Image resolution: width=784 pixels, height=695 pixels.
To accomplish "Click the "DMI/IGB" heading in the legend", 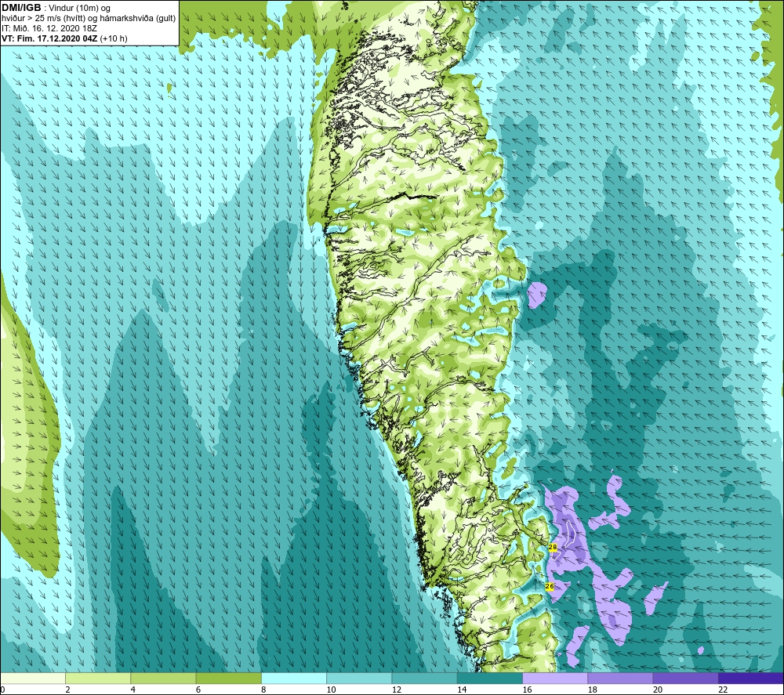I will point(21,8).
